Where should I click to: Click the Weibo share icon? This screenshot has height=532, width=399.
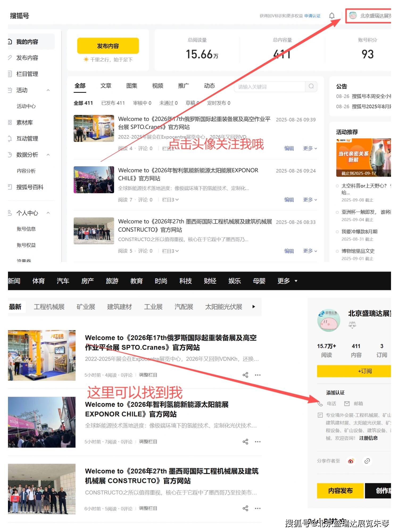(351, 461)
